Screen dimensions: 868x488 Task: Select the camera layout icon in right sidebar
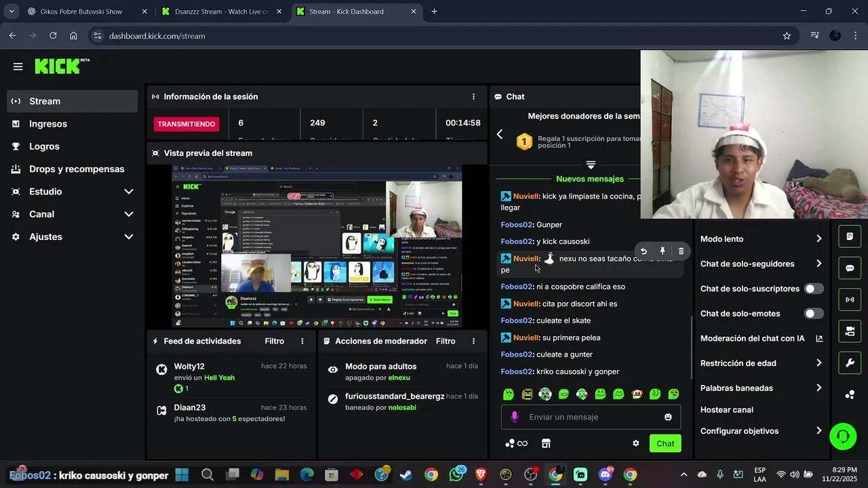850,331
